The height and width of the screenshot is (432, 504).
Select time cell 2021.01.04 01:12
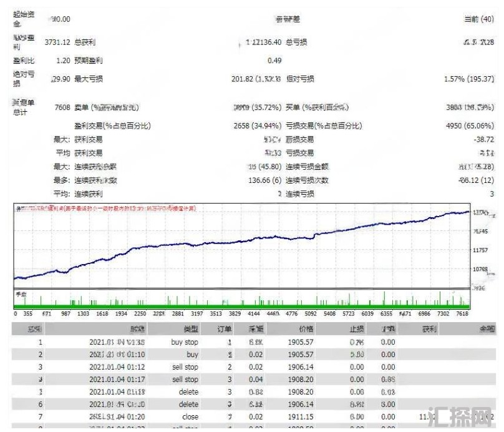(x=117, y=367)
